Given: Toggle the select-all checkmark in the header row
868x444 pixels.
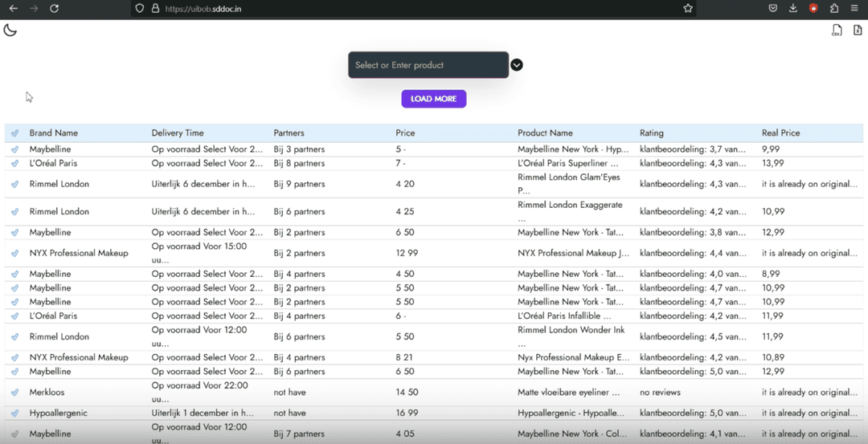Looking at the screenshot, I should click(15, 132).
